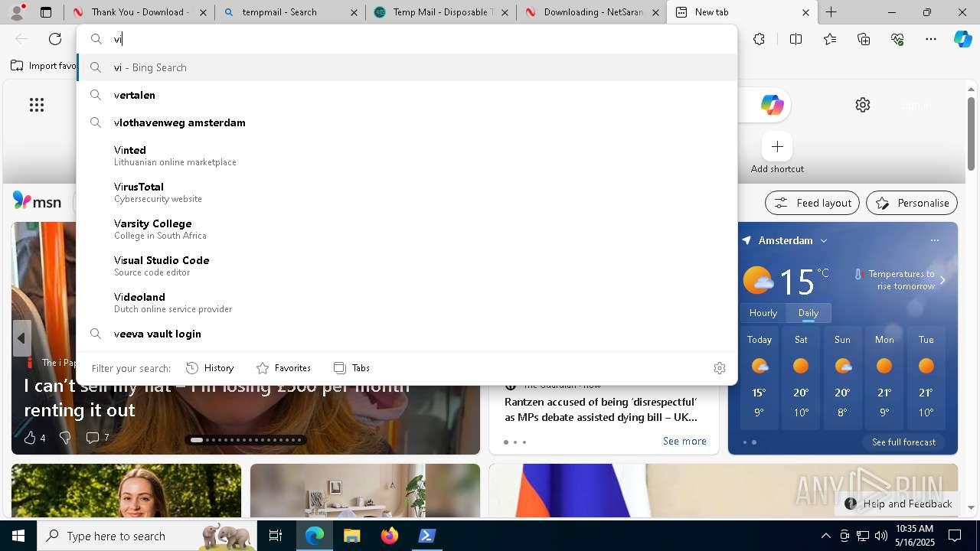Select Hourly weather tab

pos(763,312)
